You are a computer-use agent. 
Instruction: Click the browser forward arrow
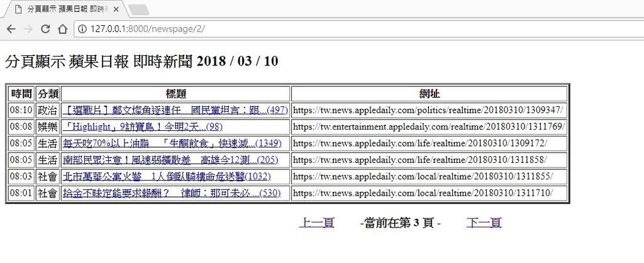pos(28,29)
